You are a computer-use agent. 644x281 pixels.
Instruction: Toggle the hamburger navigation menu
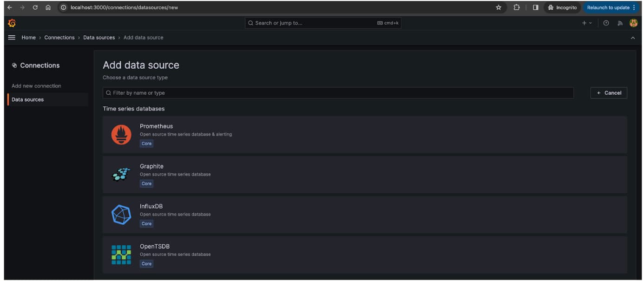tap(12, 38)
